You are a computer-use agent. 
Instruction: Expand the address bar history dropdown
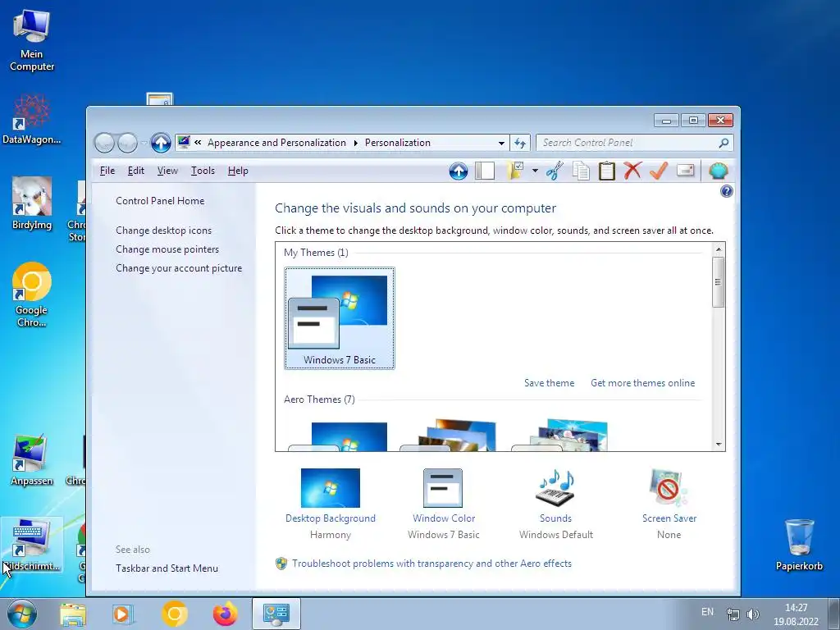point(501,143)
